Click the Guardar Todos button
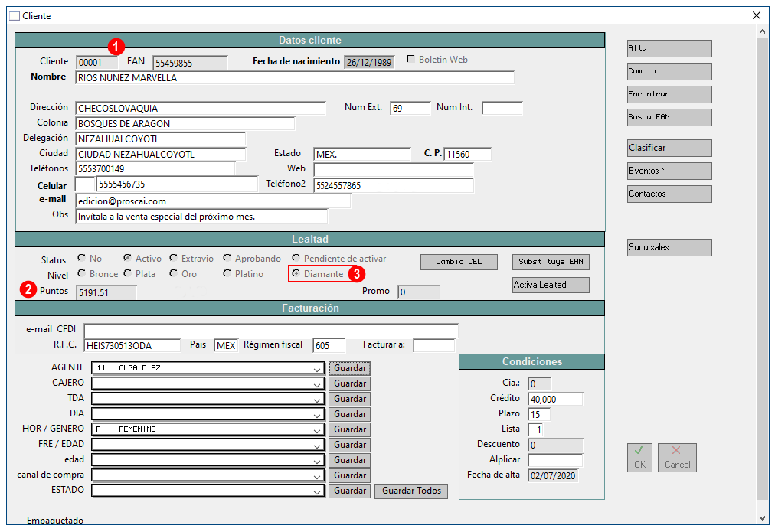 point(411,491)
